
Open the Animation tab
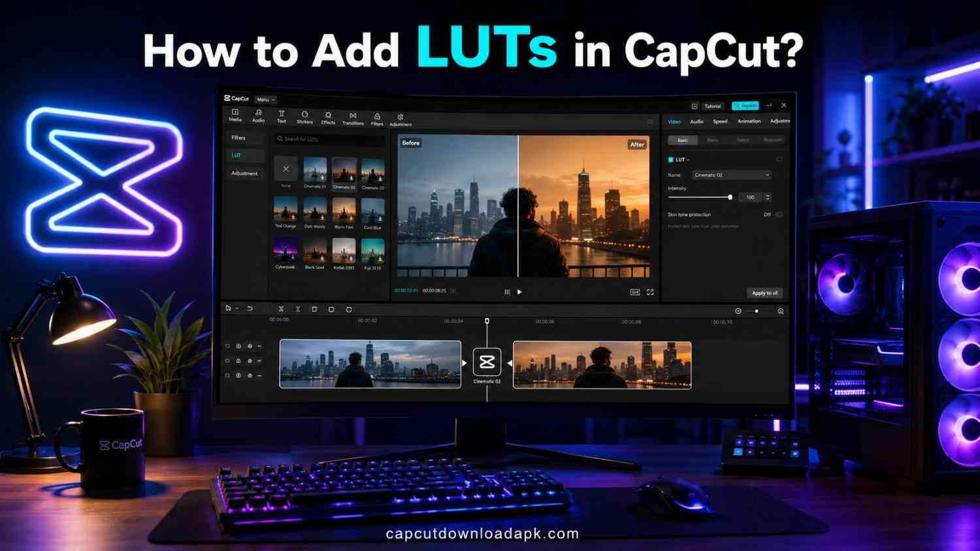click(749, 121)
